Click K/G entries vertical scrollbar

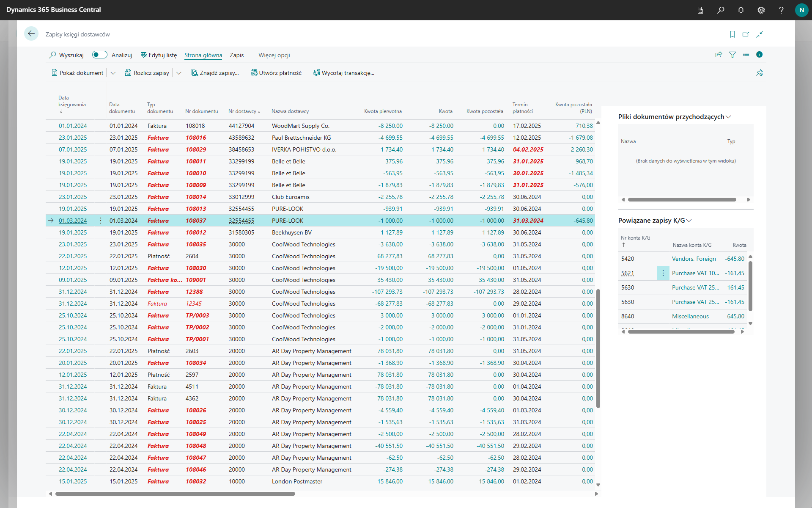(750, 286)
